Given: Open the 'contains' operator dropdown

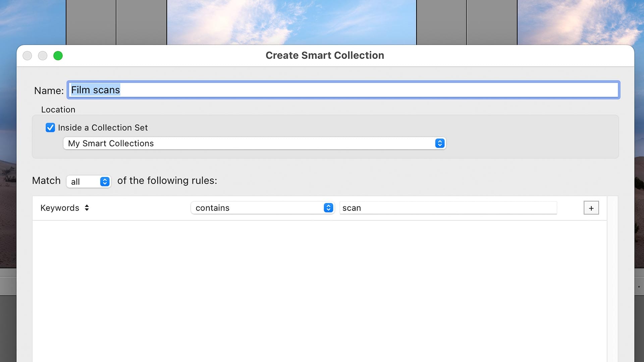Looking at the screenshot, I should click(x=258, y=208).
